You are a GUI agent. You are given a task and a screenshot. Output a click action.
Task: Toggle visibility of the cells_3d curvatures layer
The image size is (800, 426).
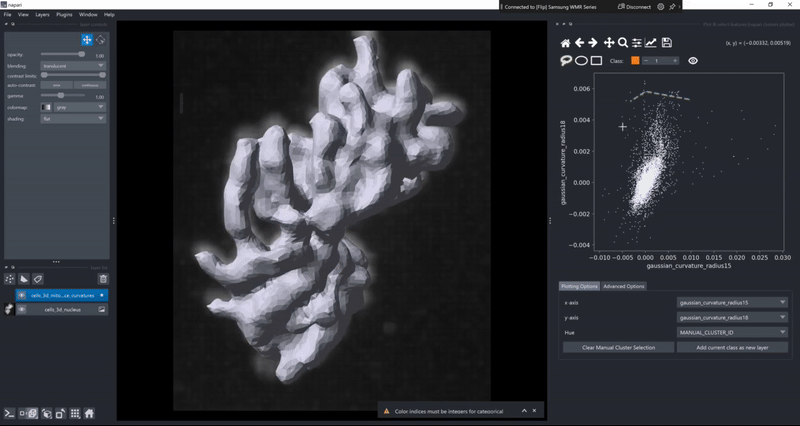(21, 295)
